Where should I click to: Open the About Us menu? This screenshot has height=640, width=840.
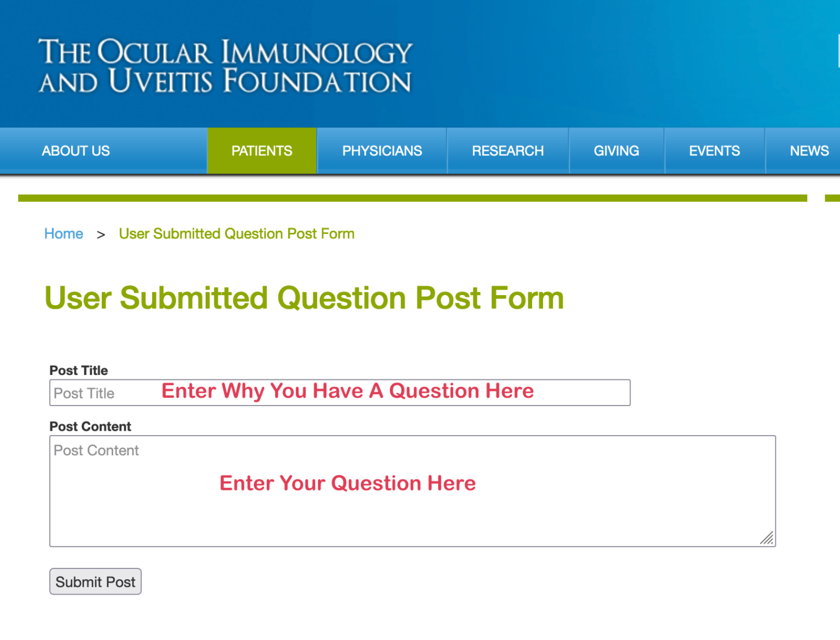tap(76, 151)
